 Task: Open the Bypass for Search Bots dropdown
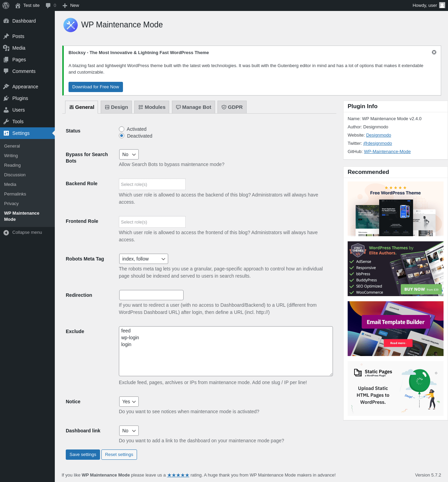tap(129, 154)
